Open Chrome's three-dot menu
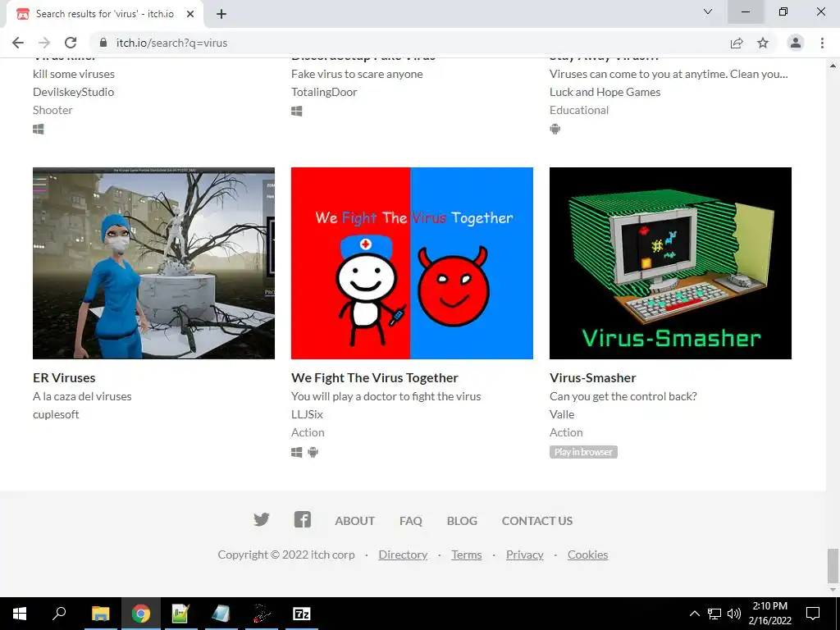Viewport: 840px width, 630px height. tap(822, 43)
